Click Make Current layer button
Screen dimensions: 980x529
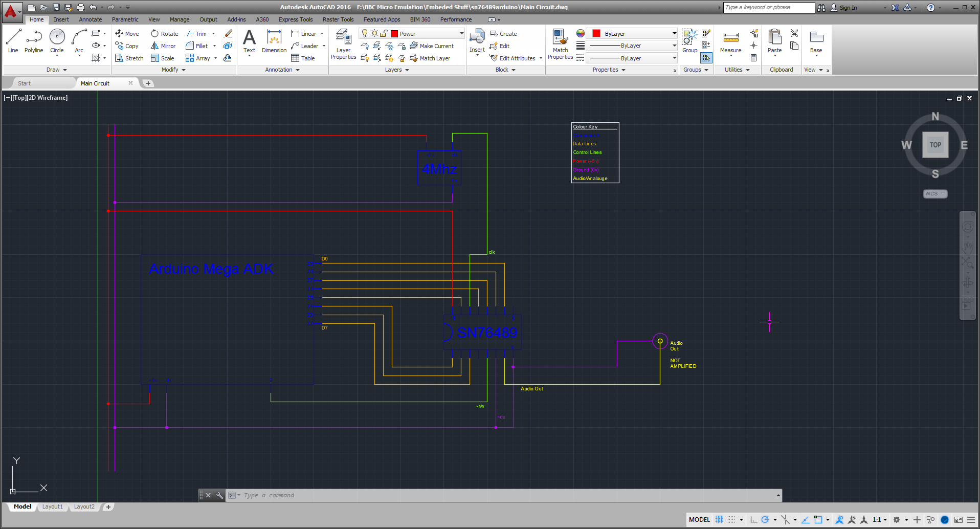(x=432, y=46)
